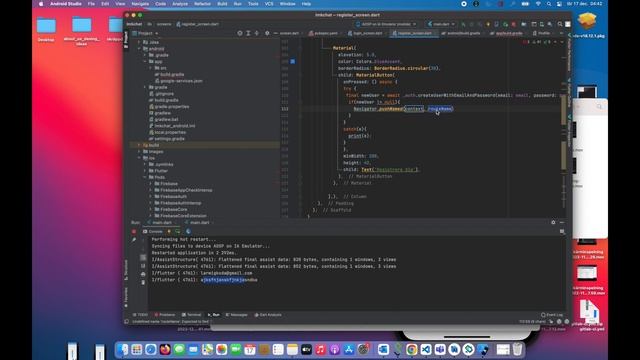Screen dimensions: 640x360
Task: Open the TODO tool window
Action: [x=140, y=315]
